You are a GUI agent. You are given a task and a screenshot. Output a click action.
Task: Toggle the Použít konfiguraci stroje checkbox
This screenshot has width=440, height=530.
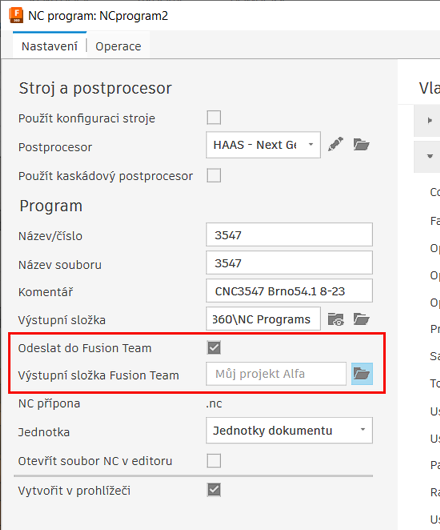click(x=214, y=118)
